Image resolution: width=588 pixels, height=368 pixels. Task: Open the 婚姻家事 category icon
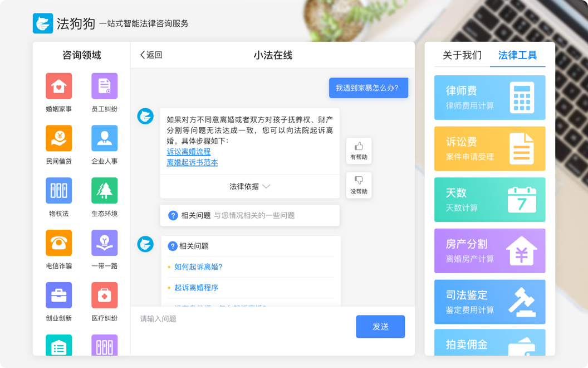click(x=58, y=86)
